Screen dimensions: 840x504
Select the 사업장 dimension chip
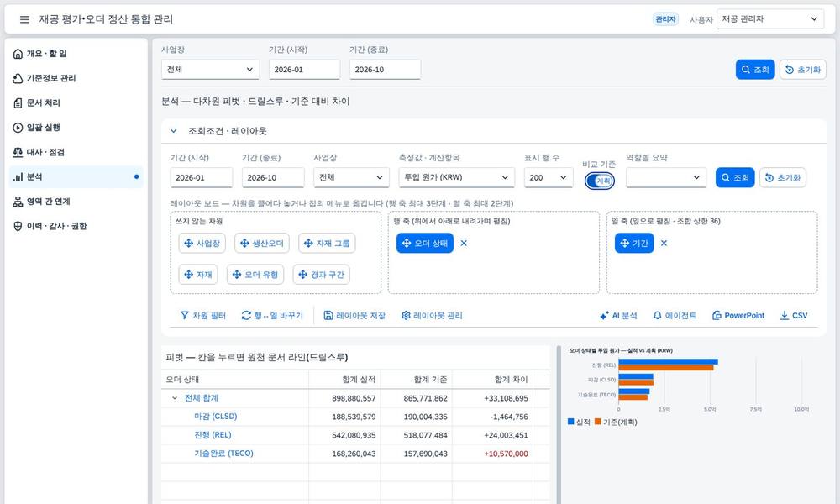click(202, 243)
